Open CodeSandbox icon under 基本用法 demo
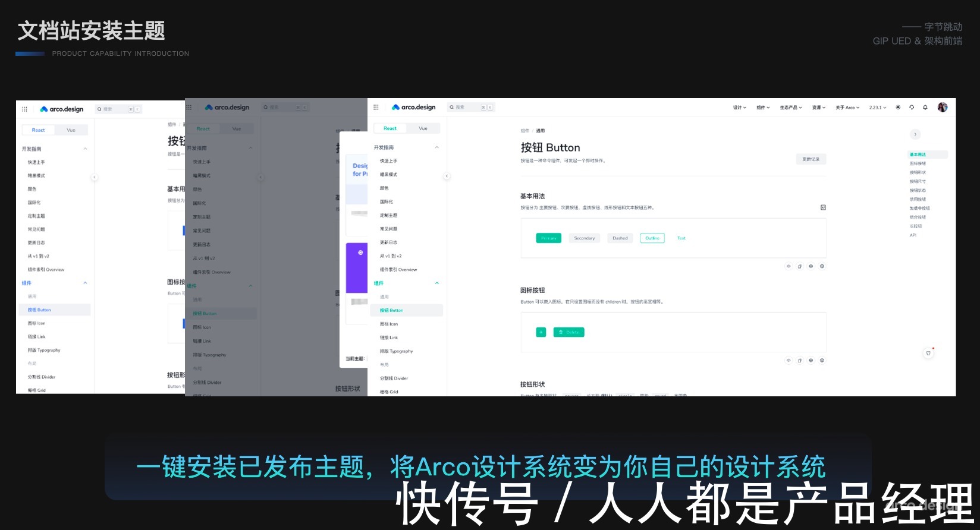The image size is (980, 530). click(822, 266)
